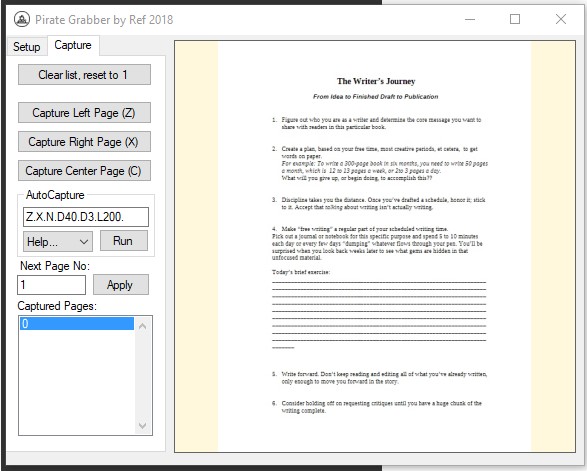Click Capture Right Page (X) button

tap(84, 142)
